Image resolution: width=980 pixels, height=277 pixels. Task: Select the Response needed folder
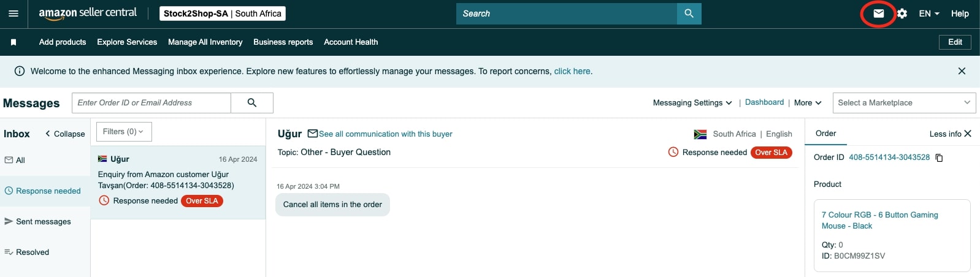(45, 191)
